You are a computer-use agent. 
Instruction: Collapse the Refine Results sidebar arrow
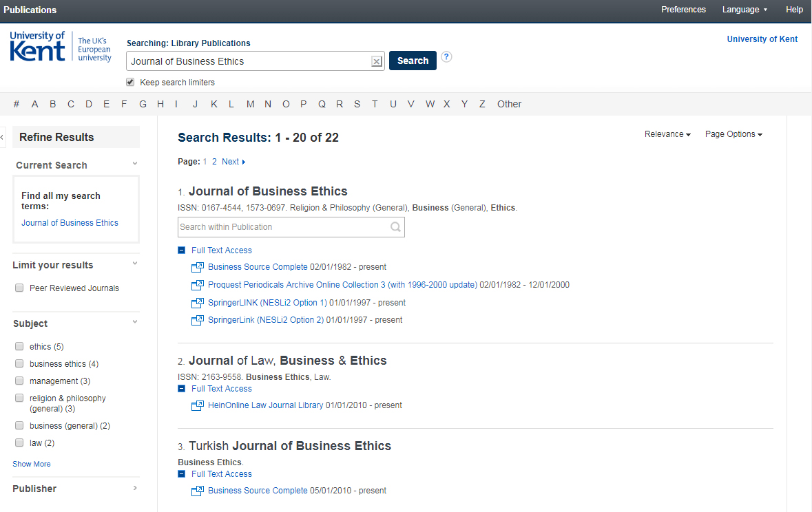click(3, 138)
